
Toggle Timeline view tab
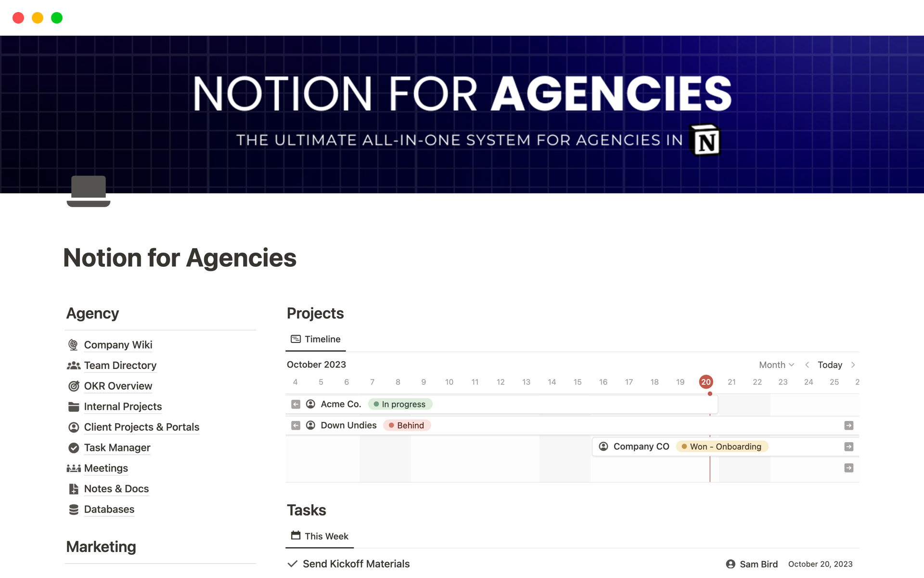point(316,339)
